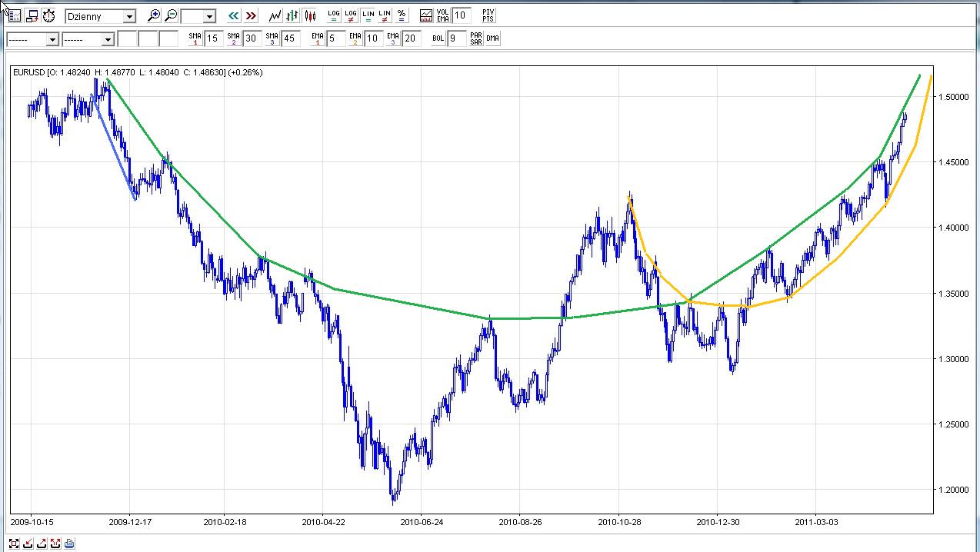Viewport: 980px width, 552px height.
Task: Click the zoom out magnifier icon
Action: [171, 15]
